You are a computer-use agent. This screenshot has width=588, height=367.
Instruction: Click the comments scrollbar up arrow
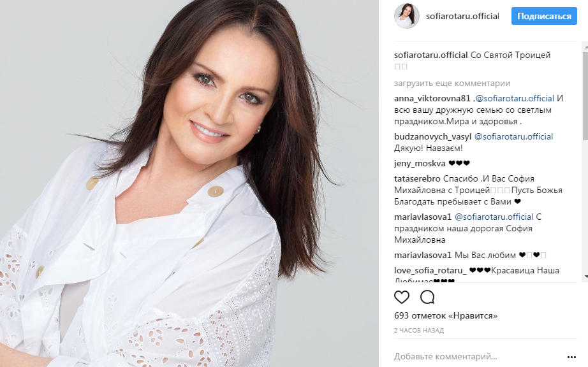click(x=585, y=48)
